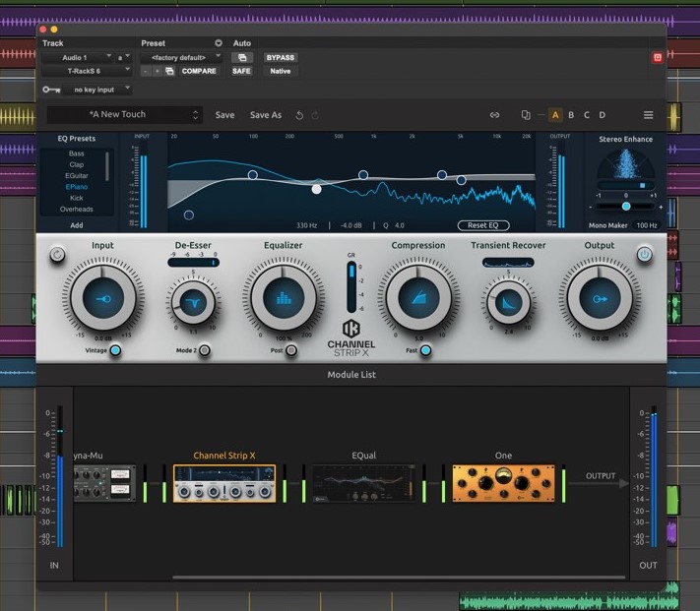
Task: Open the hamburger menu icon
Action: point(648,115)
